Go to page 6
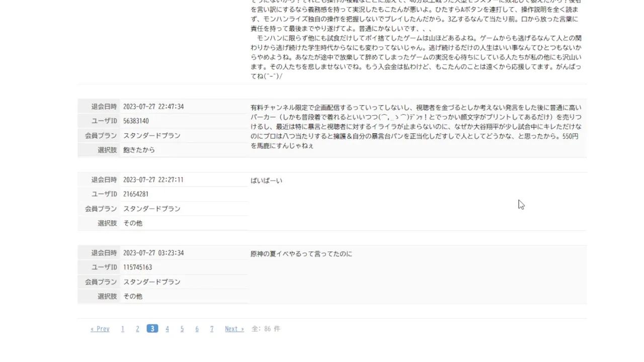Viewport: 644px width, 362px height. (197, 329)
